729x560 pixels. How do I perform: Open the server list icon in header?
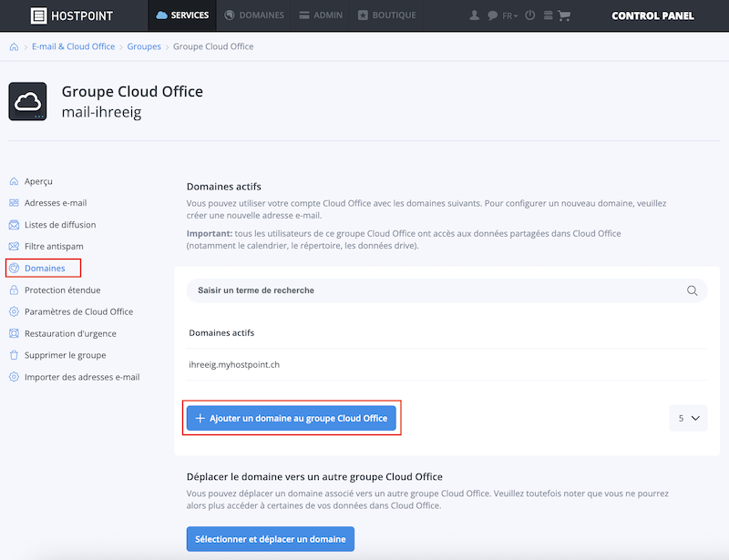[549, 15]
